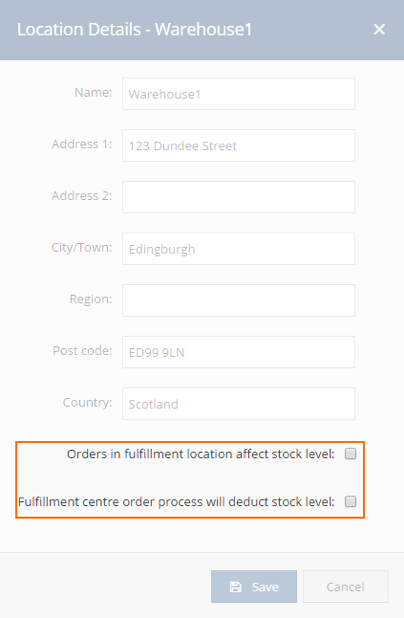Activate the blank Region text field
This screenshot has height=618, width=404.
pyautogui.click(x=238, y=300)
